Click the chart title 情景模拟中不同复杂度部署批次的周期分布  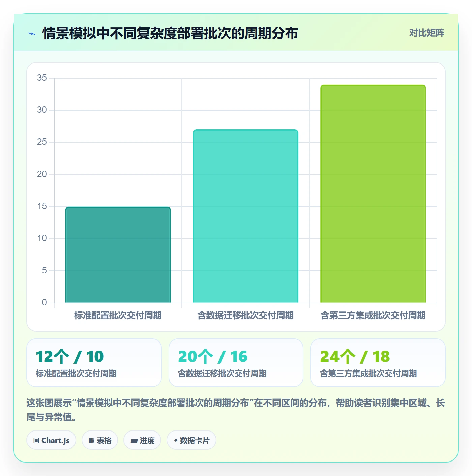[170, 33]
